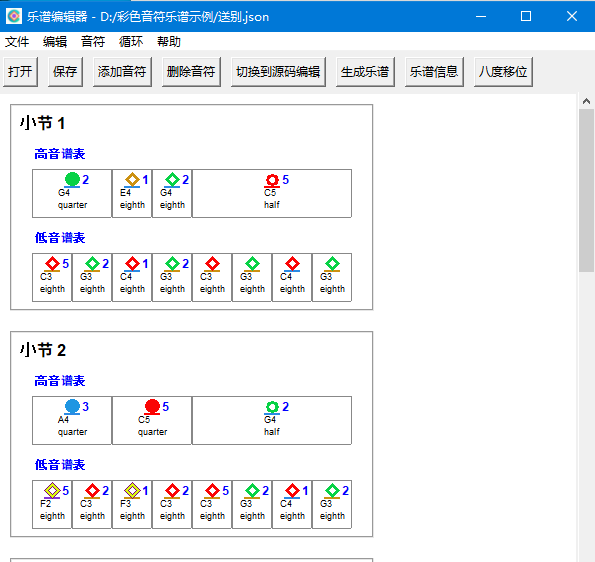The width and height of the screenshot is (595, 562).
Task: Select sixth note G3 in measure 2 bass
Action: pos(252,504)
